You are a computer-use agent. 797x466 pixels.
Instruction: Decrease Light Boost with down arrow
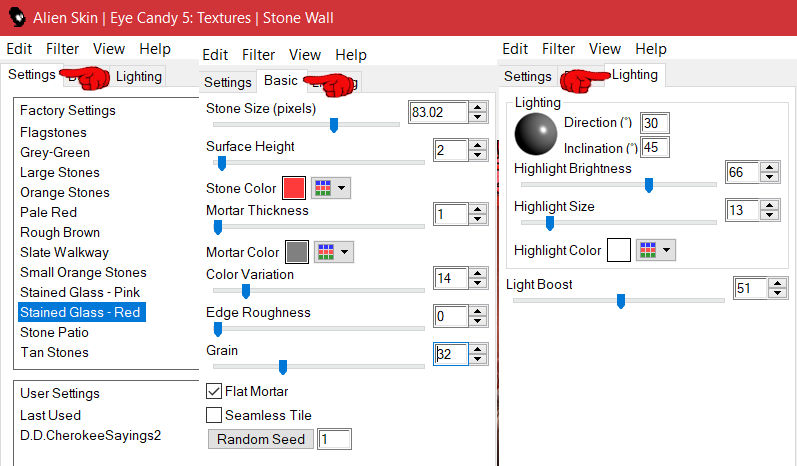778,293
